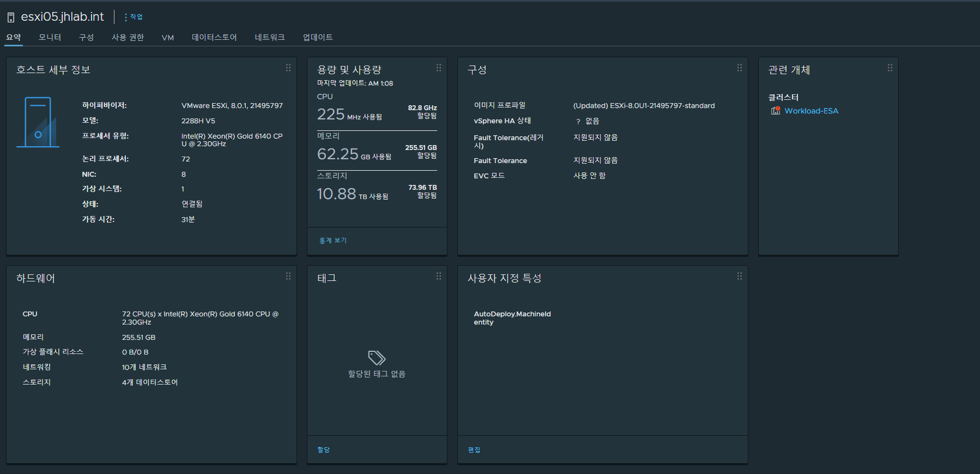
Task: Click the 논리 프로세서 value 72
Action: pos(186,159)
